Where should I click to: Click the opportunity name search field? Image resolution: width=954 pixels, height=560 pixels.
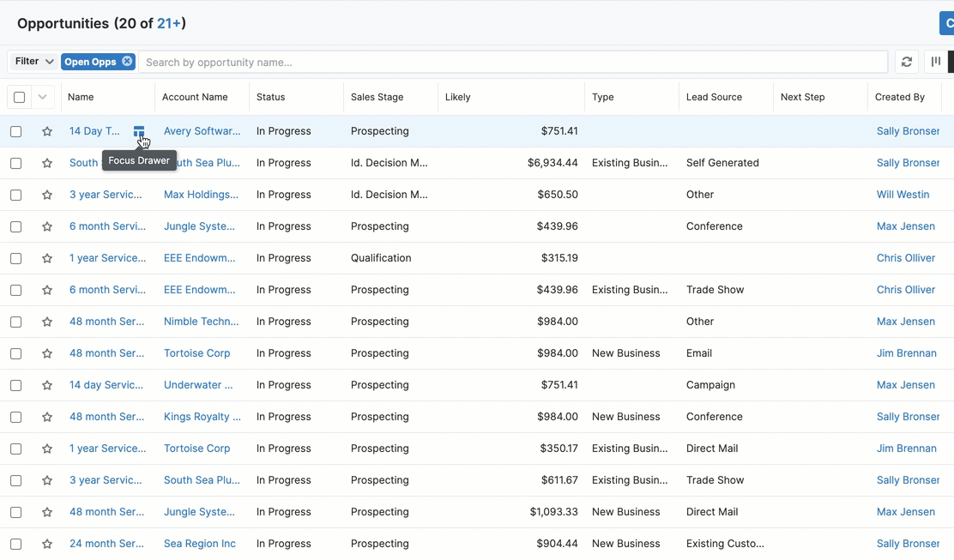(x=513, y=62)
